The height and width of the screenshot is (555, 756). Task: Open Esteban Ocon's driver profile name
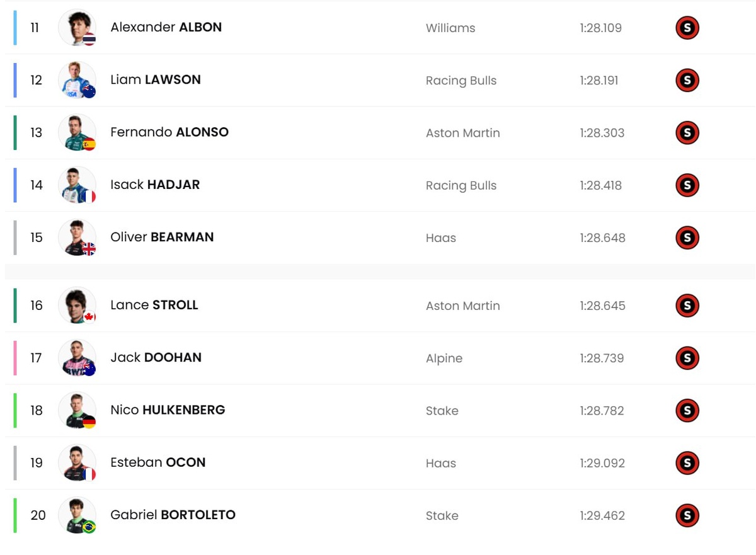pos(157,462)
